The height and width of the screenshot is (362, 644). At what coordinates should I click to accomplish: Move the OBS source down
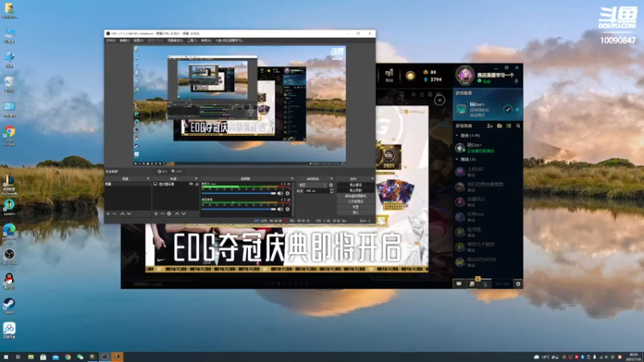point(184,214)
